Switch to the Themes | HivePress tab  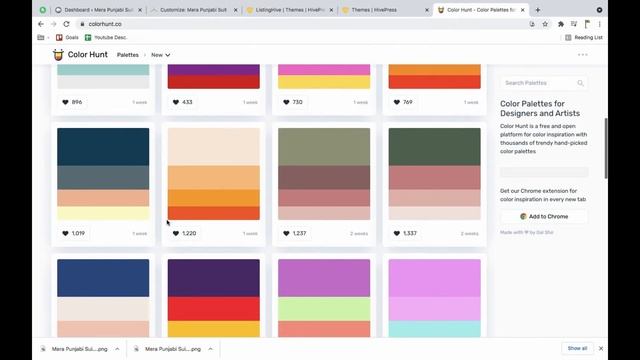click(x=386, y=10)
